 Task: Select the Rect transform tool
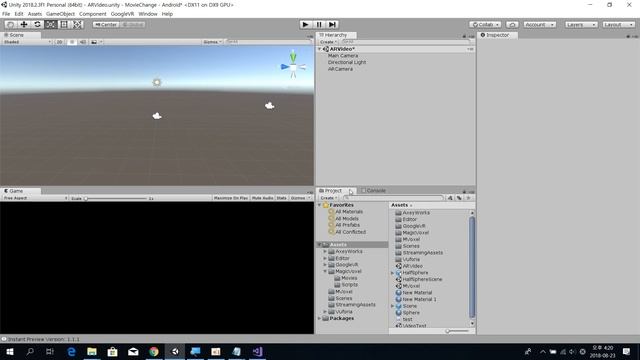[64, 24]
